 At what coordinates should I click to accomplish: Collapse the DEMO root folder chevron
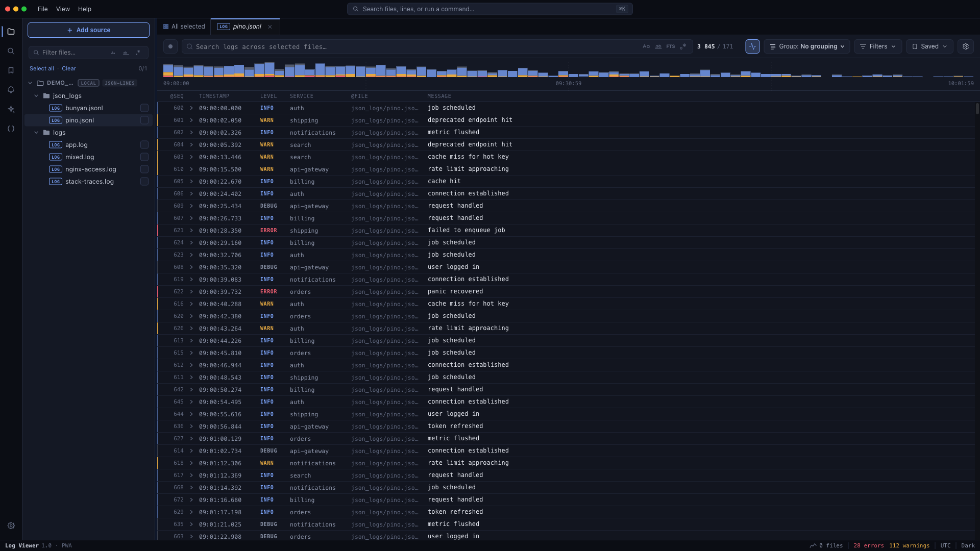tap(30, 83)
